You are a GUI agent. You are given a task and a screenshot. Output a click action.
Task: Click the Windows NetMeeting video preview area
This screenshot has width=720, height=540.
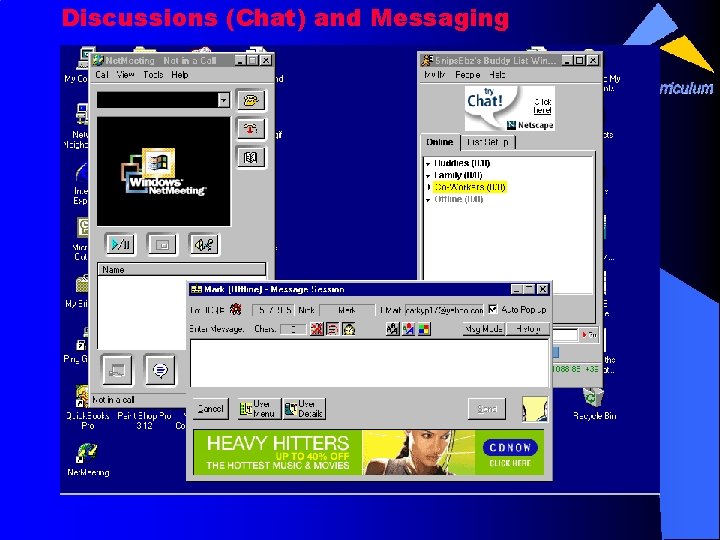click(163, 171)
